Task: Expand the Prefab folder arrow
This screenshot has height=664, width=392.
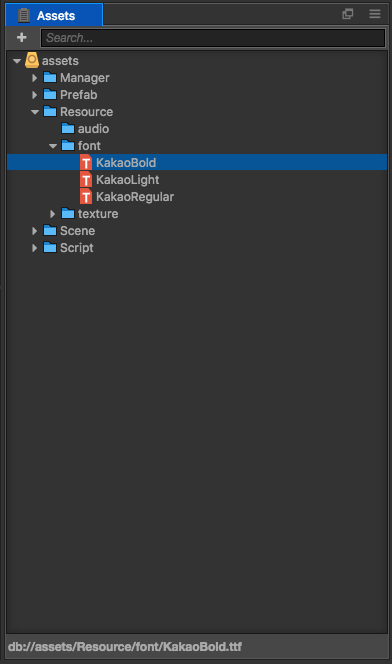Action: [x=35, y=95]
